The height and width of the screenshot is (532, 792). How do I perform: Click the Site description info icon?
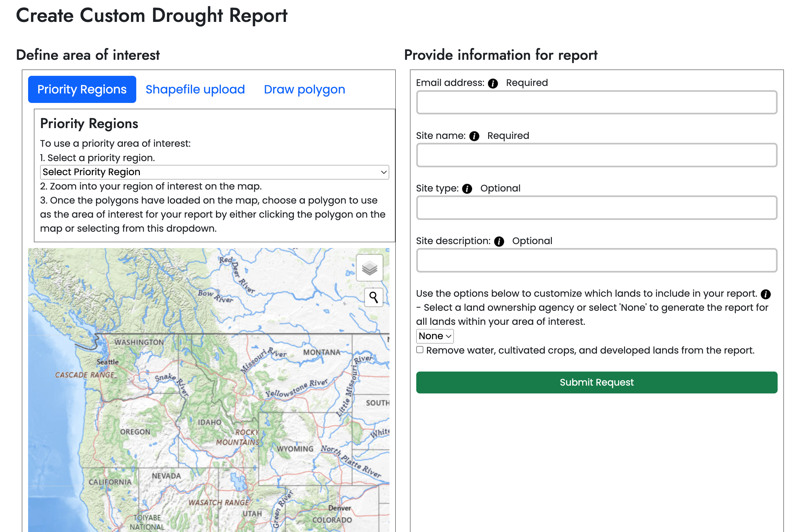coord(499,241)
